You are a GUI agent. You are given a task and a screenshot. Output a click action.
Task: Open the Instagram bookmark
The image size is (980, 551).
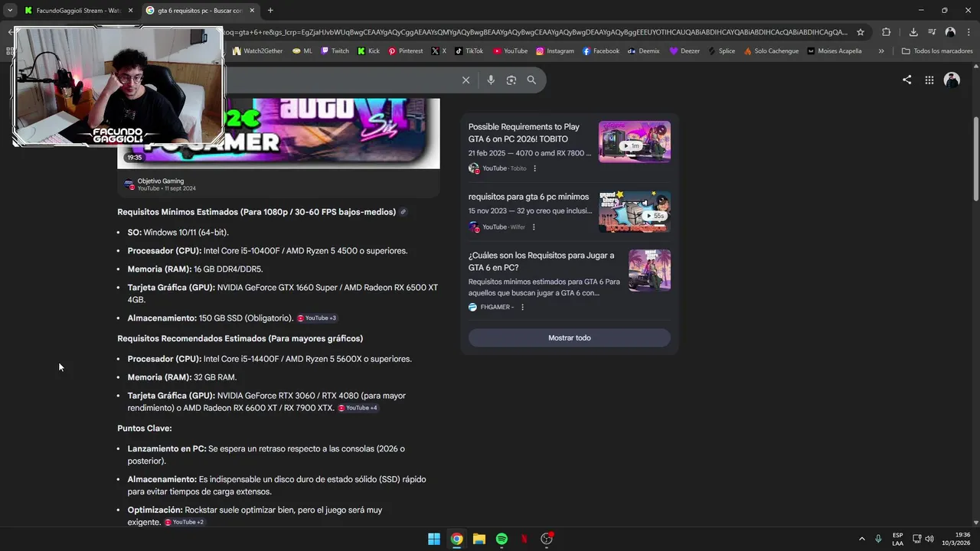(554, 51)
